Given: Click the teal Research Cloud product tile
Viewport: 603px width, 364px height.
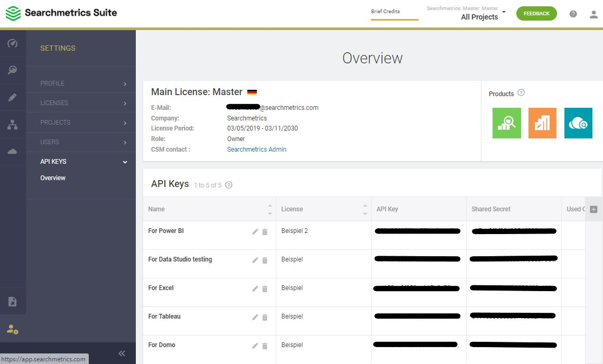Looking at the screenshot, I should [578, 123].
